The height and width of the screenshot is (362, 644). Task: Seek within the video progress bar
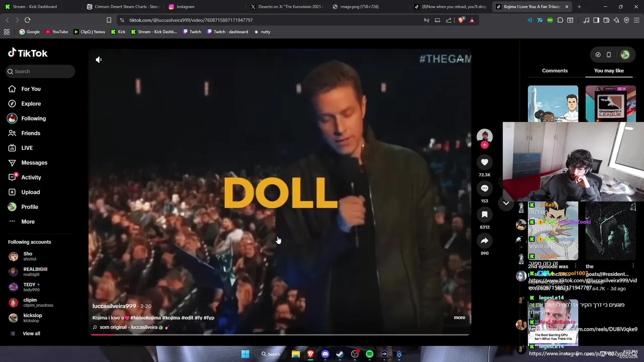(x=280, y=334)
